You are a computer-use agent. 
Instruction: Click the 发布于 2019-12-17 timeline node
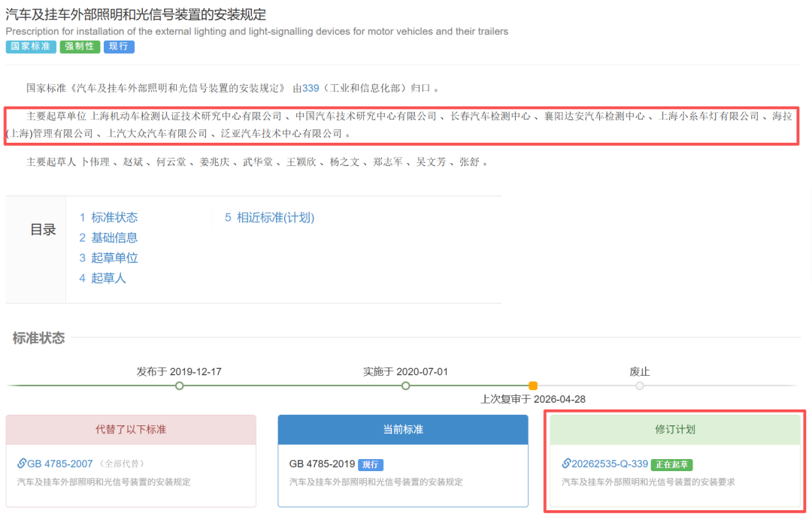(x=179, y=385)
